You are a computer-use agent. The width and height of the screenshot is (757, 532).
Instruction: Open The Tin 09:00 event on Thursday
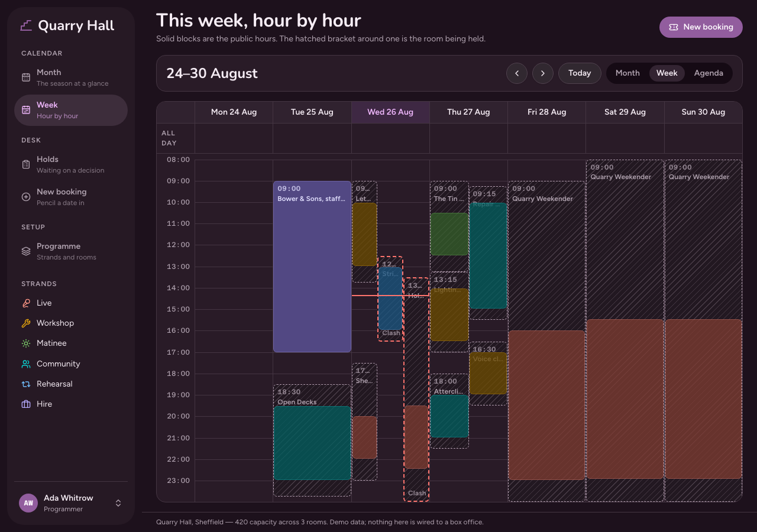point(449,226)
